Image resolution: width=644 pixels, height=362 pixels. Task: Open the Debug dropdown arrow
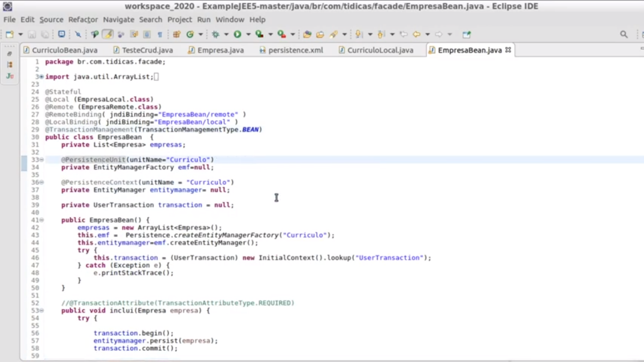tap(226, 34)
